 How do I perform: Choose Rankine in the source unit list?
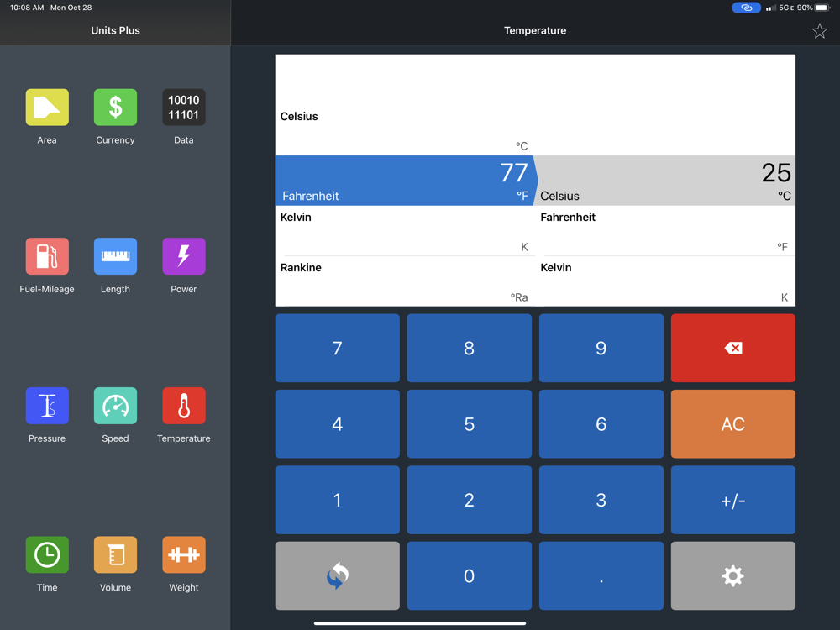(405, 281)
